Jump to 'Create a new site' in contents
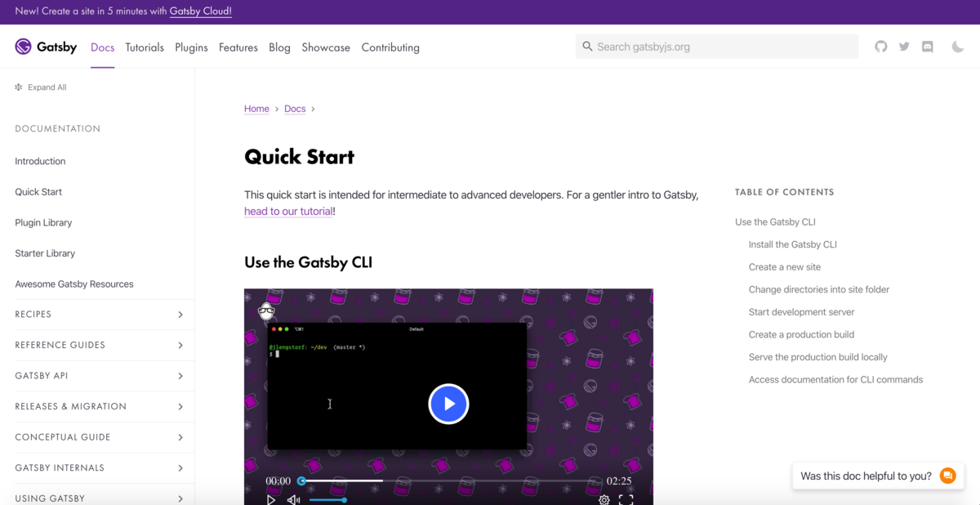980x505 pixels. [785, 267]
